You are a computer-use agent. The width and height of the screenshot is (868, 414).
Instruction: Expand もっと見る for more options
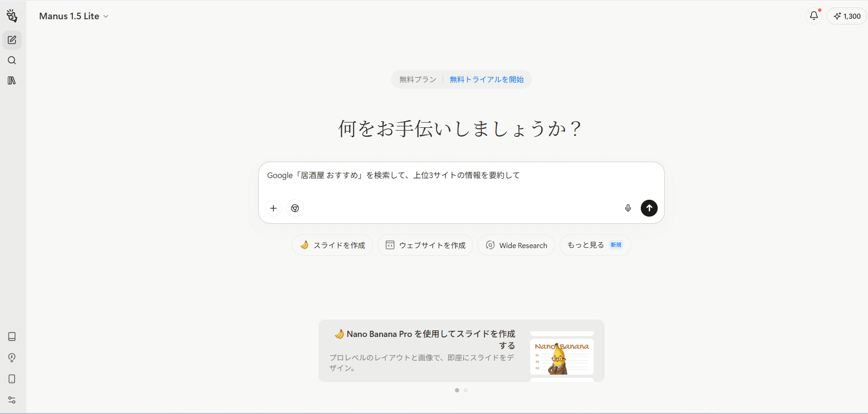[595, 245]
